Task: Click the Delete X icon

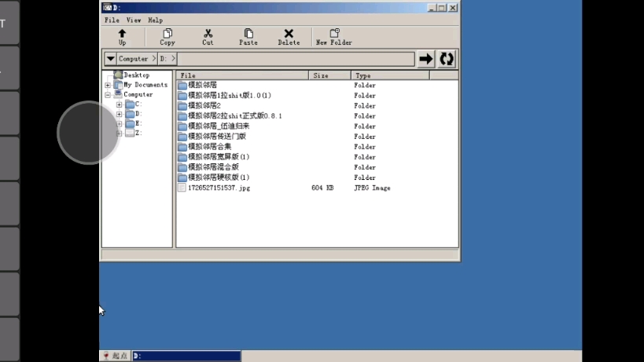Action: coord(289,33)
